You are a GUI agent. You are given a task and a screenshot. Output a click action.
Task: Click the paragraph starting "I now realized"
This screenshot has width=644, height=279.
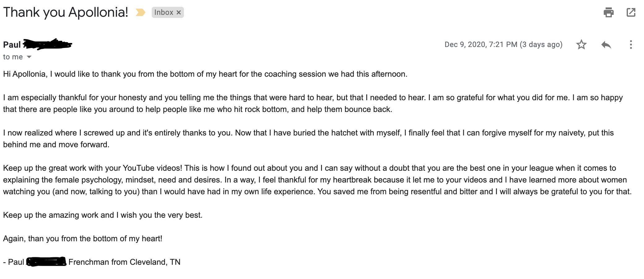[x=308, y=139]
